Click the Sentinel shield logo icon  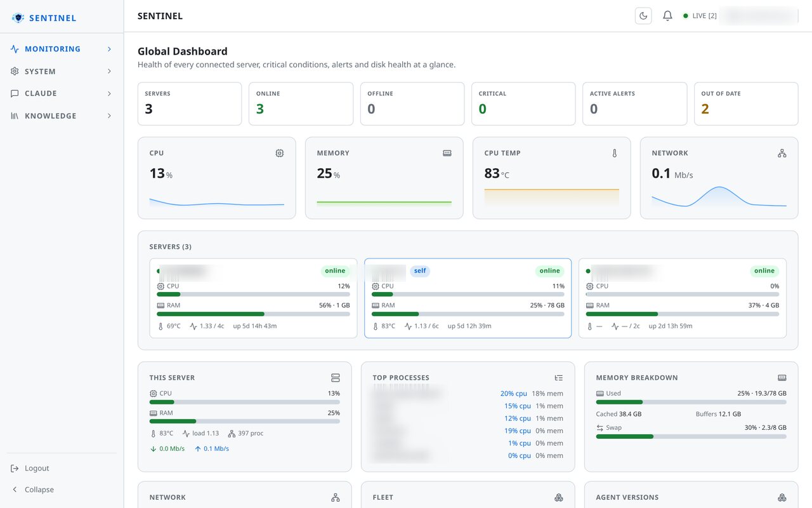[18, 18]
